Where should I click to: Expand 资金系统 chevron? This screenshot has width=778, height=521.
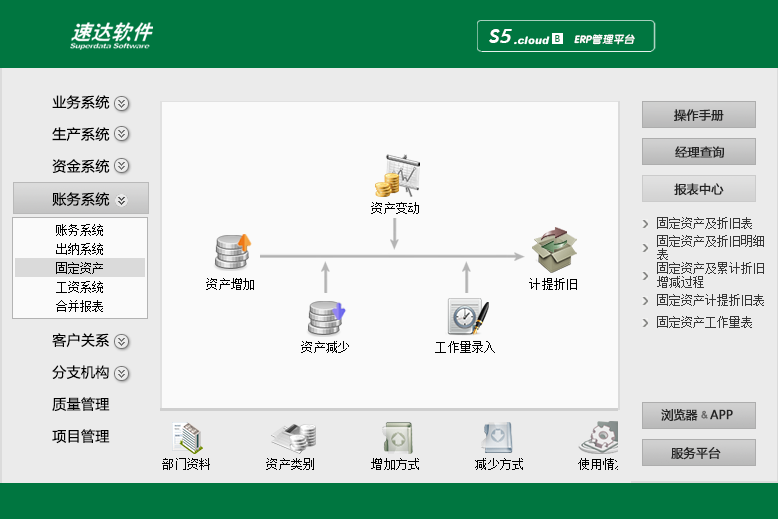pyautogui.click(x=122, y=166)
